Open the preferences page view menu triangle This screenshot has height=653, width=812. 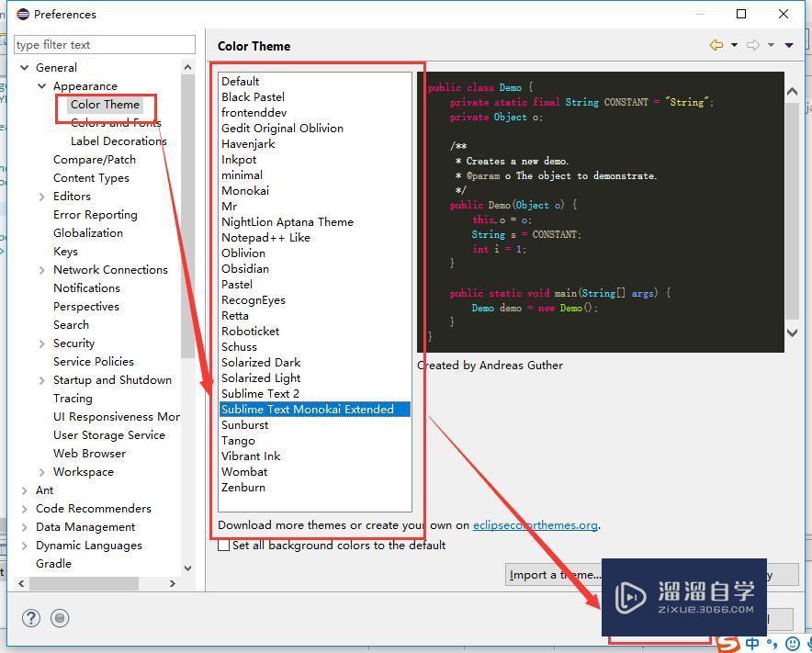[x=789, y=45]
